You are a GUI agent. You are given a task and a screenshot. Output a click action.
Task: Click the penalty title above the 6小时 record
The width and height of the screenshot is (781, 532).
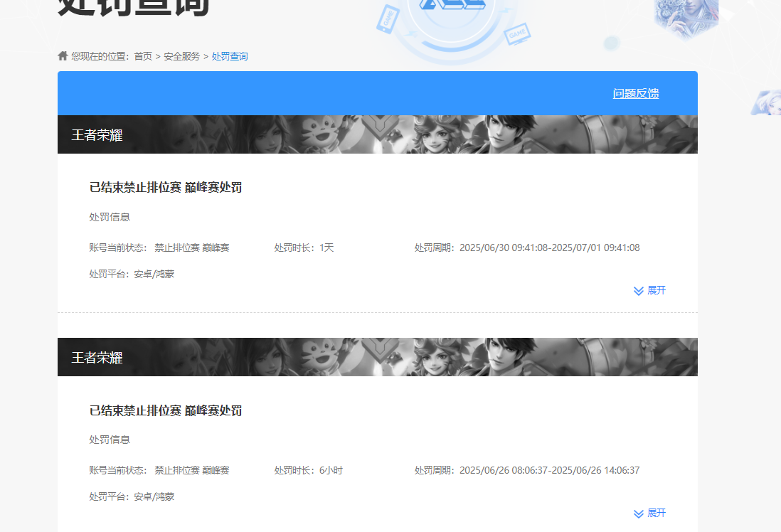[x=166, y=410]
